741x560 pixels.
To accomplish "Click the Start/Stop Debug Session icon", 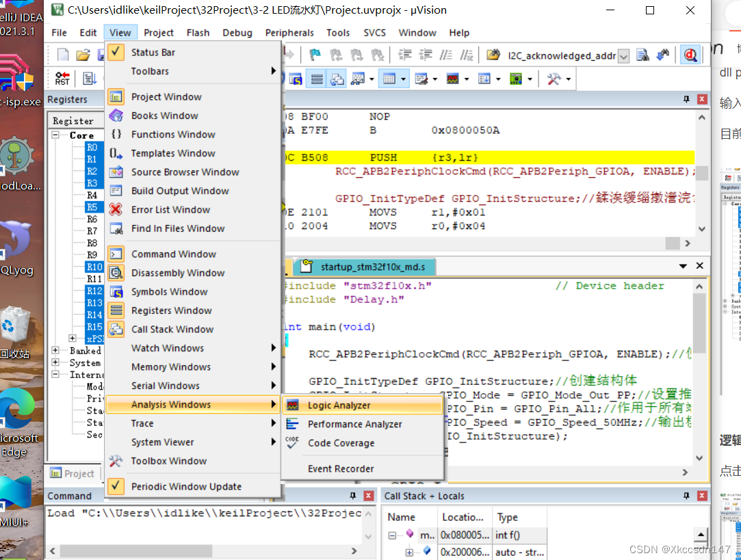I will point(690,55).
